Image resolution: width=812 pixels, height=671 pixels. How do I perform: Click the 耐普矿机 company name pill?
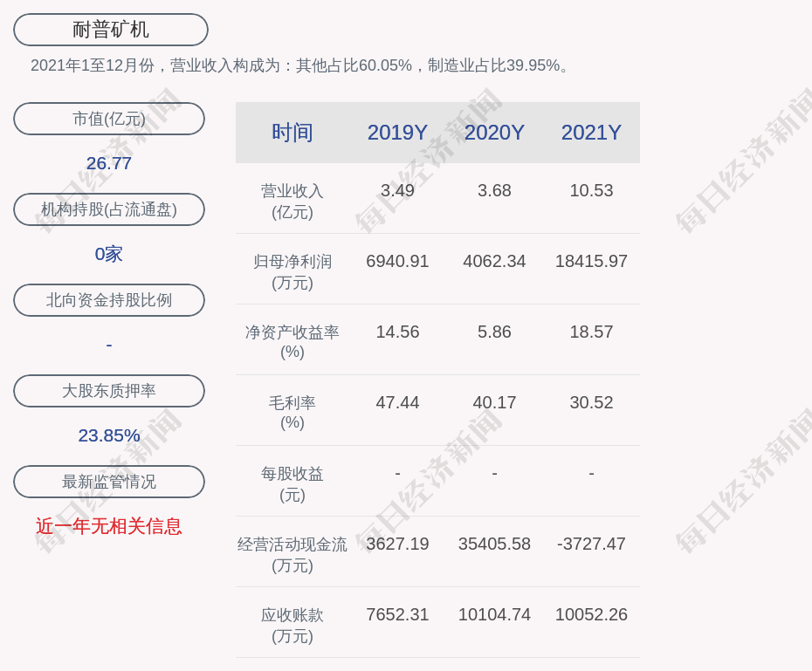click(x=110, y=30)
